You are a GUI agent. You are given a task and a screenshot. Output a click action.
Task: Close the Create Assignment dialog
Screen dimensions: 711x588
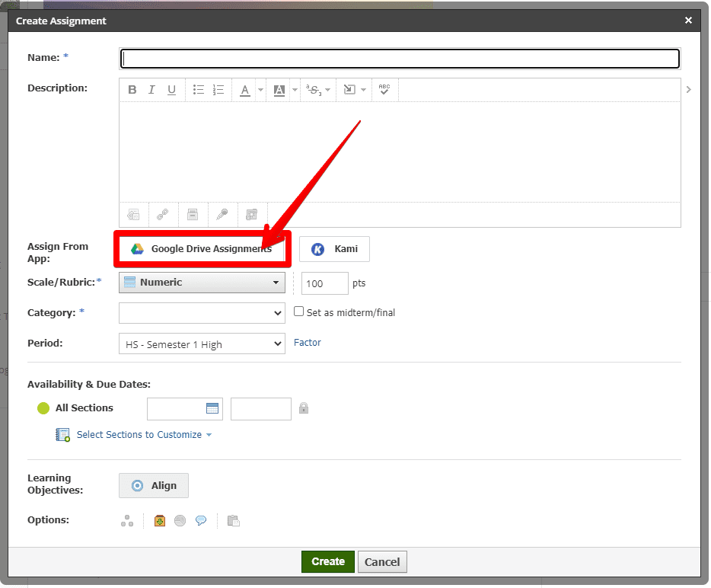coord(688,21)
